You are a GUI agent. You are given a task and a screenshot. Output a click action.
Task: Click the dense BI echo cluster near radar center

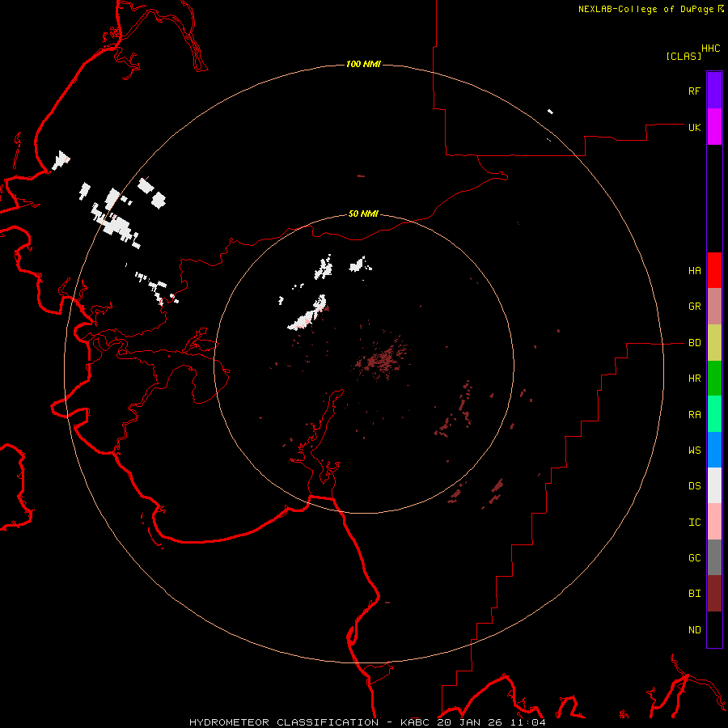point(382,360)
